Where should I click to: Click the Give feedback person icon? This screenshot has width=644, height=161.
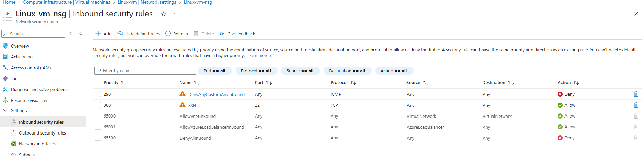[222, 33]
